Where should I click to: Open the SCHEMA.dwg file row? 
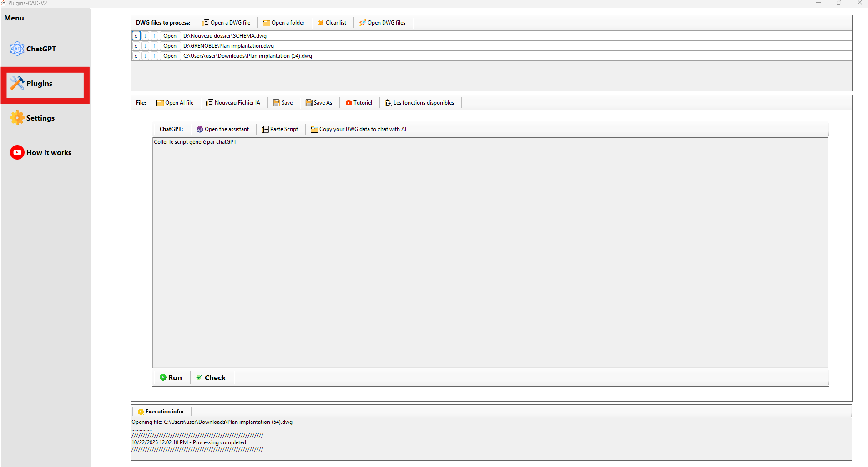coord(170,36)
